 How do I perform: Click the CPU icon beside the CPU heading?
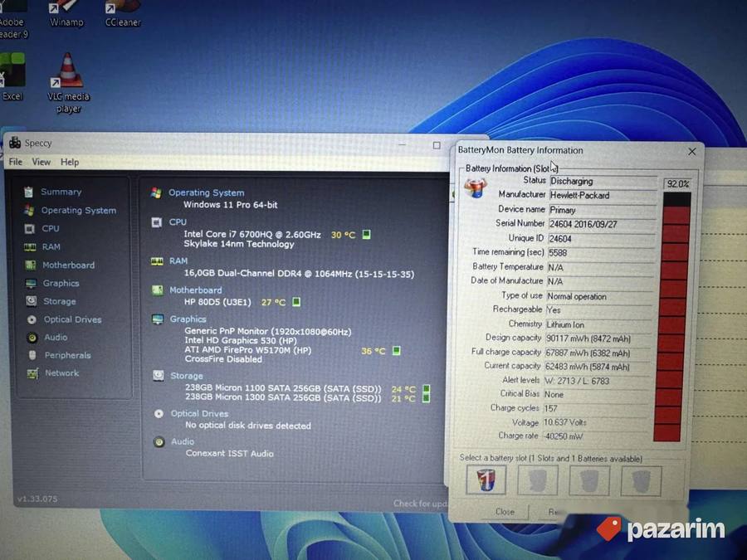click(x=156, y=222)
